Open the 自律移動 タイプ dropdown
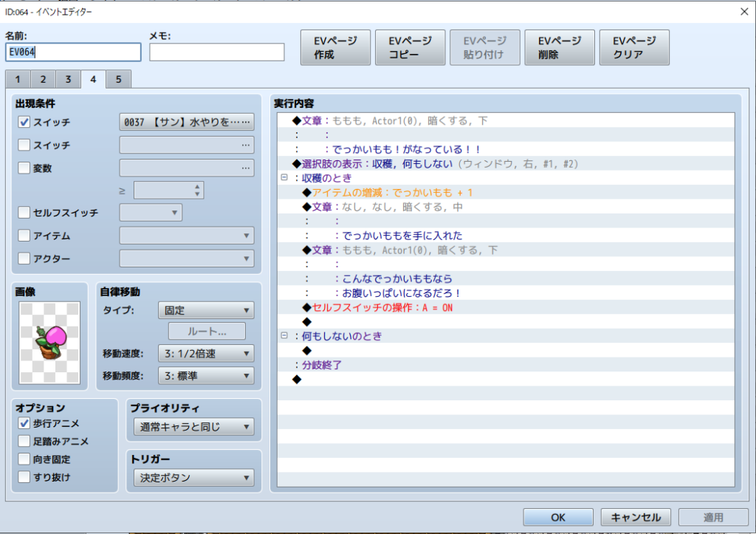The width and height of the screenshot is (756, 534). tap(206, 309)
